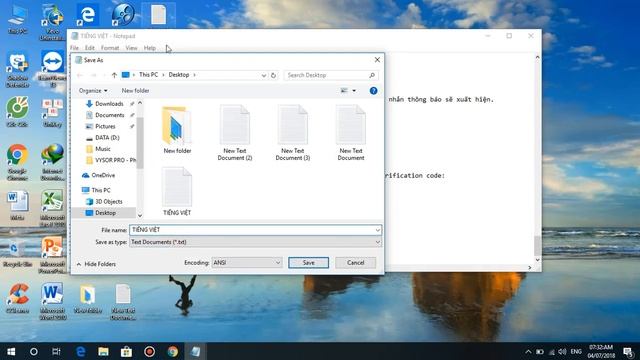Expand the File name history dropdown arrow
The image size is (640, 360).
(x=378, y=230)
